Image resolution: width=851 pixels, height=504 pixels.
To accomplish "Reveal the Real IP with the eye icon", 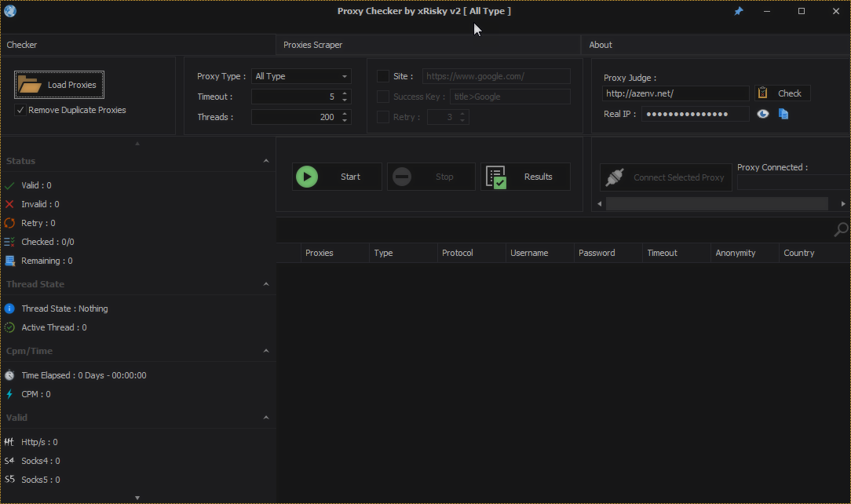I will point(762,114).
